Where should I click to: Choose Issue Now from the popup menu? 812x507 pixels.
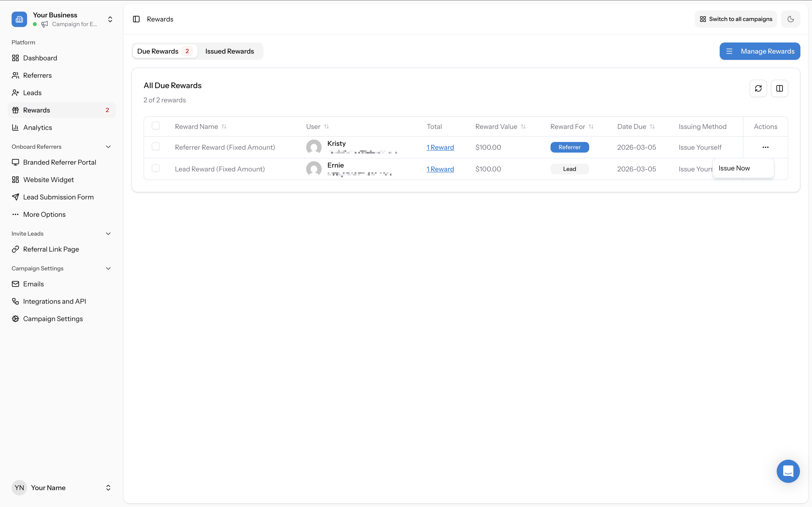(x=734, y=168)
